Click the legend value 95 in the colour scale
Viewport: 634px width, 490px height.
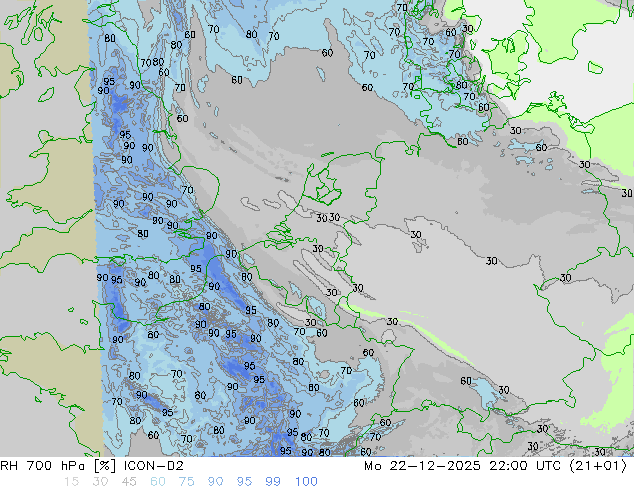(244, 482)
